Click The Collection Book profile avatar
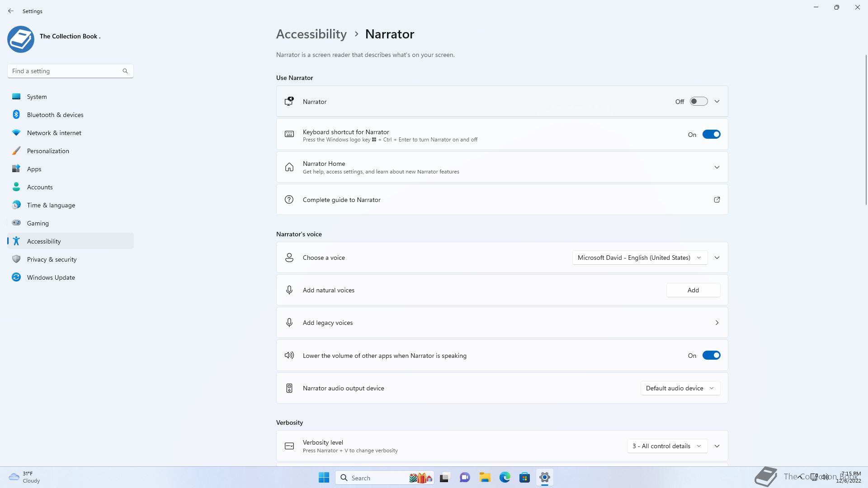The height and width of the screenshot is (488, 868). click(21, 39)
